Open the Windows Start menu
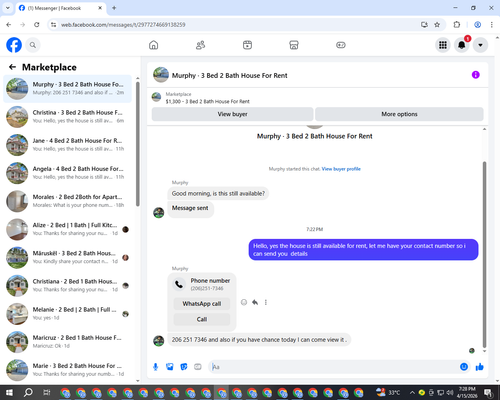Image resolution: width=500 pixels, height=400 pixels. click(9, 392)
